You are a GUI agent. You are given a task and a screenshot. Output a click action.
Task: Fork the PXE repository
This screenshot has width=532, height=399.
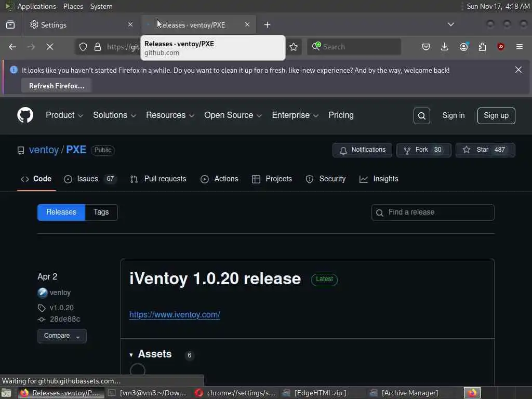tap(424, 150)
